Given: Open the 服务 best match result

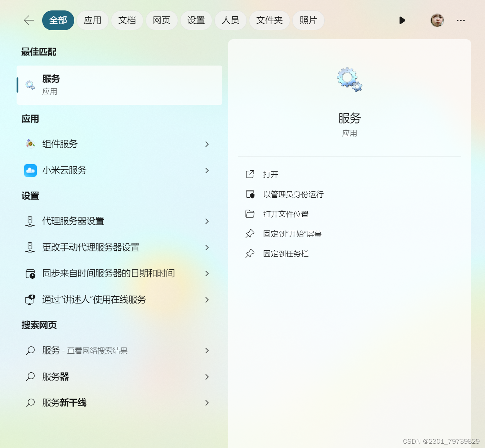Looking at the screenshot, I should pyautogui.click(x=119, y=85).
